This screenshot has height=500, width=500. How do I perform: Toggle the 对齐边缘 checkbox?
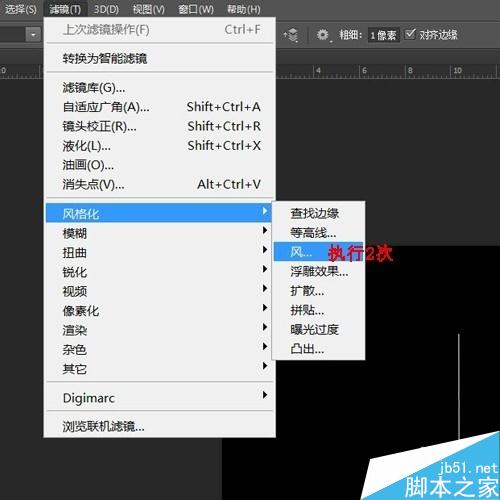[410, 34]
